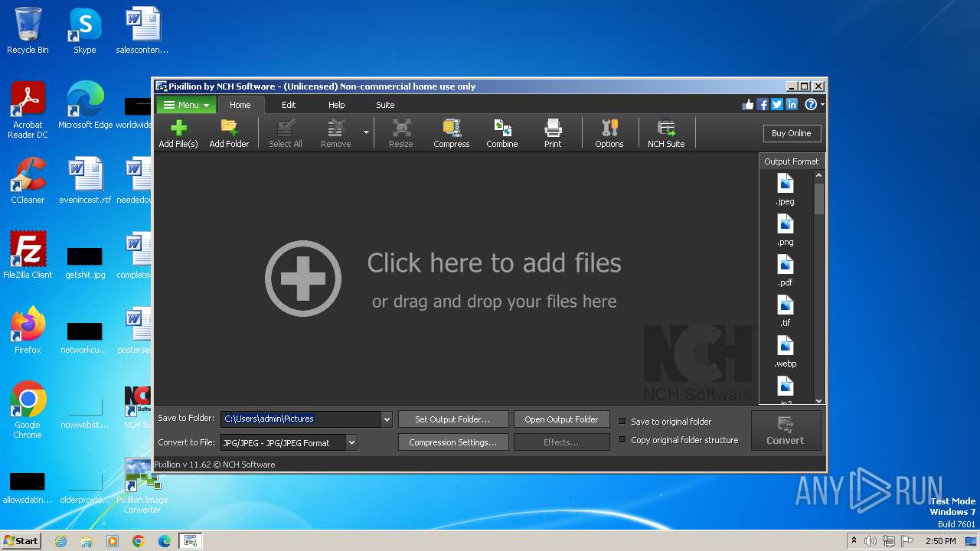
Task: Open the green Menu dropdown
Action: tap(186, 105)
